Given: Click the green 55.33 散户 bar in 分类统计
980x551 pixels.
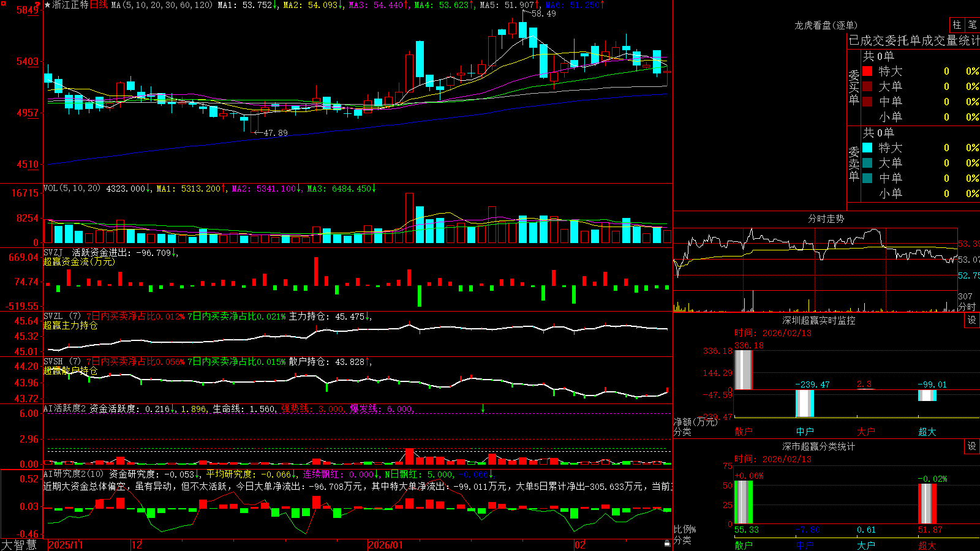Looking at the screenshot, I should [x=744, y=502].
